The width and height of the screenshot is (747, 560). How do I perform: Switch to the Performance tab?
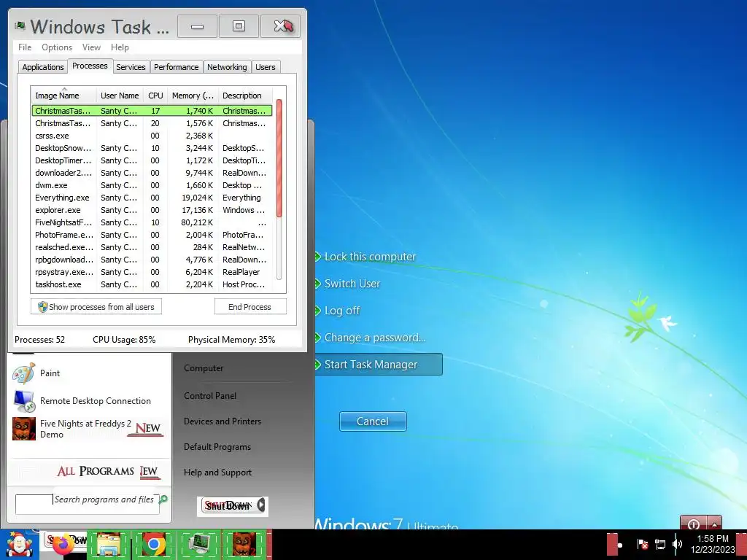coord(176,66)
